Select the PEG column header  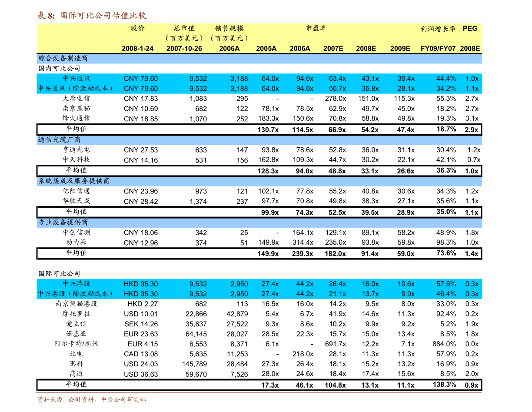[x=470, y=29]
